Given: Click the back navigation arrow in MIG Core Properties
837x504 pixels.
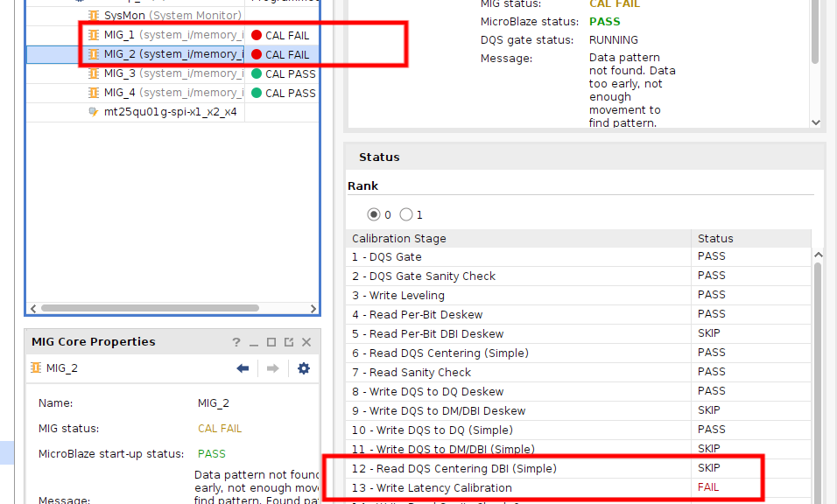Looking at the screenshot, I should [243, 368].
